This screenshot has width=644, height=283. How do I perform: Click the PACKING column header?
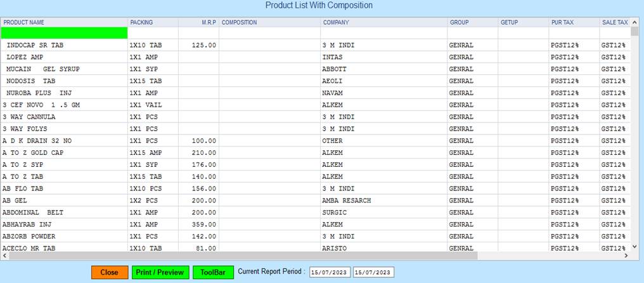coord(141,22)
